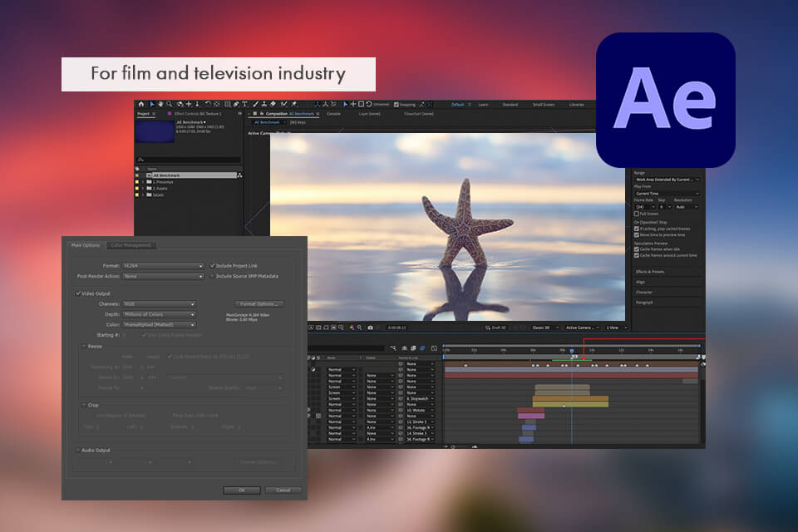
Task: Open the Range dropdown in Preview panel
Action: click(x=667, y=180)
